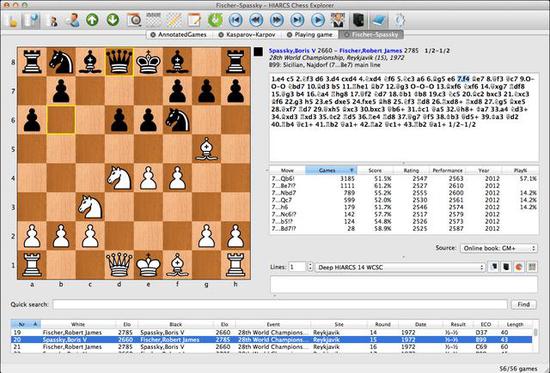This screenshot has width=550, height=373.
Task: Click in the Quick search field
Action: click(x=280, y=305)
